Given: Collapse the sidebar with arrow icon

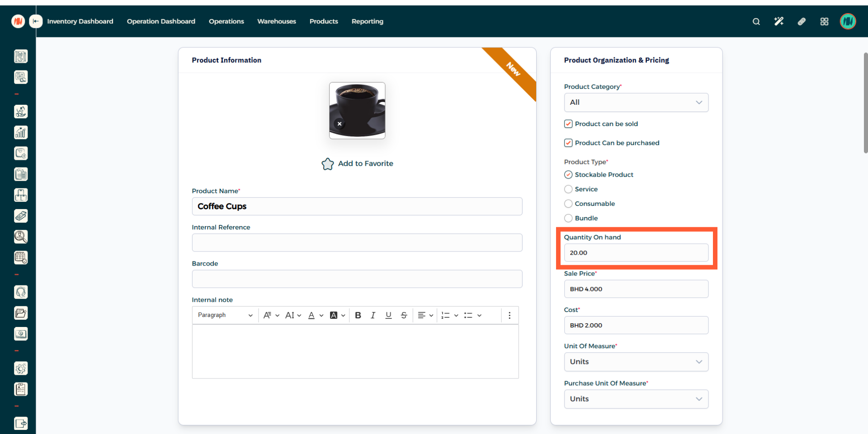Looking at the screenshot, I should click(x=36, y=21).
